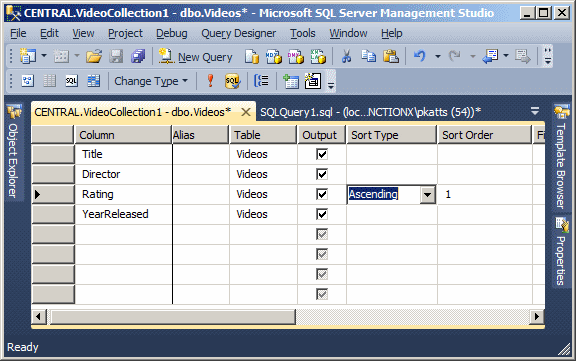Click the horizontal scrollbar left arrow

coord(39,316)
